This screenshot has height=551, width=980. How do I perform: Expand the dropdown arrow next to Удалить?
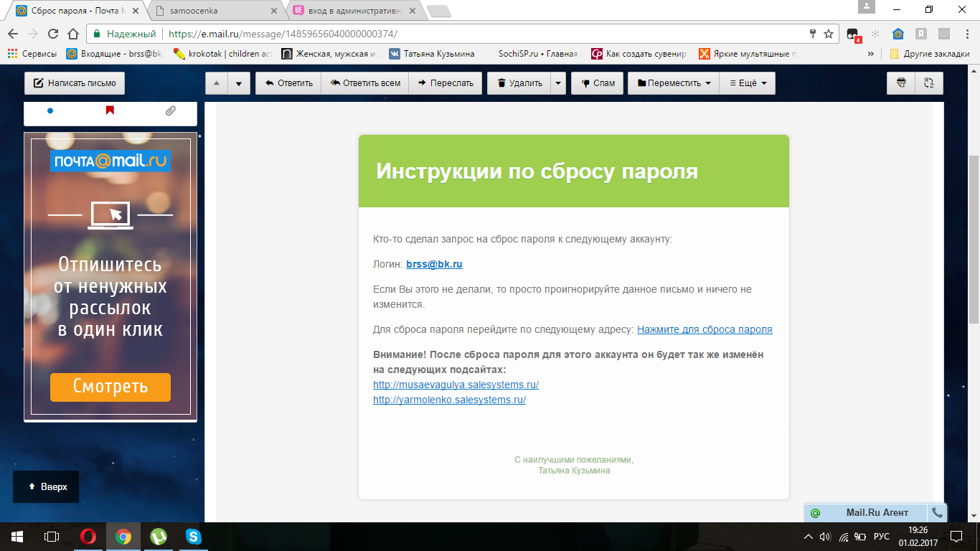coord(558,83)
